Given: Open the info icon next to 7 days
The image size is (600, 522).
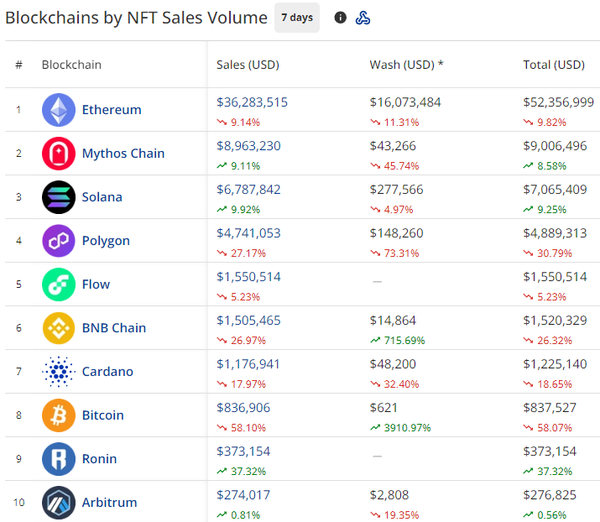Looking at the screenshot, I should (x=340, y=18).
